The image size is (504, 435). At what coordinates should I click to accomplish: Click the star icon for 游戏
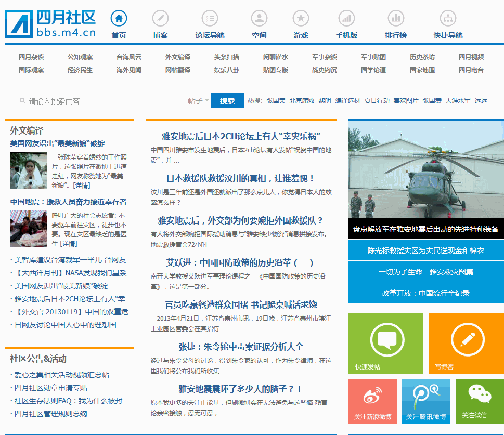coord(301,19)
